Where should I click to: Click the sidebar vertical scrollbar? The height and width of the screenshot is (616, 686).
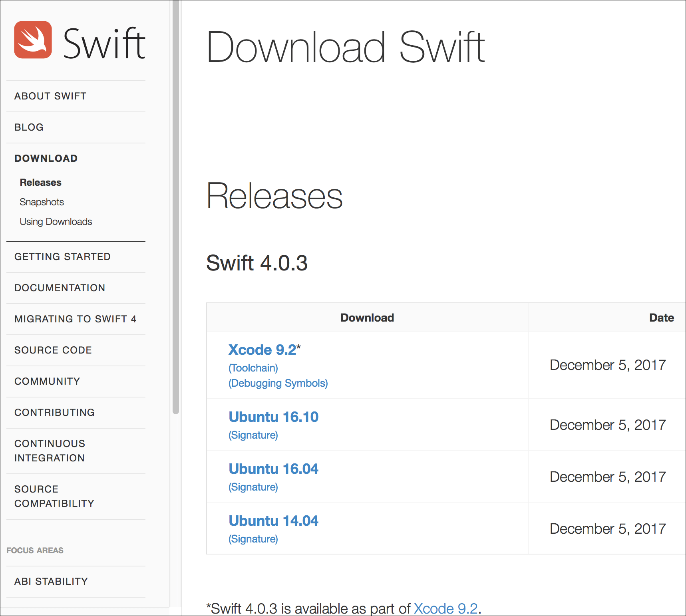tap(176, 208)
